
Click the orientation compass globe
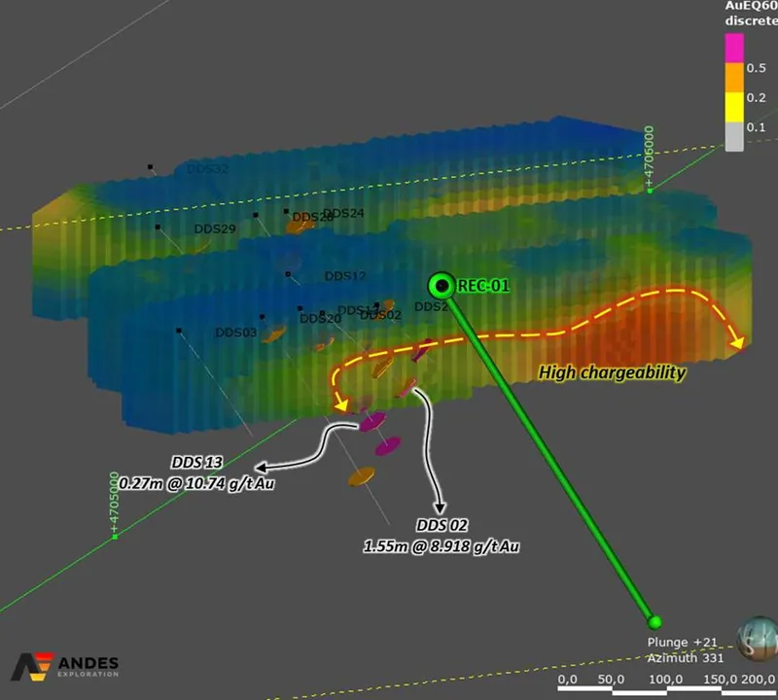click(758, 639)
